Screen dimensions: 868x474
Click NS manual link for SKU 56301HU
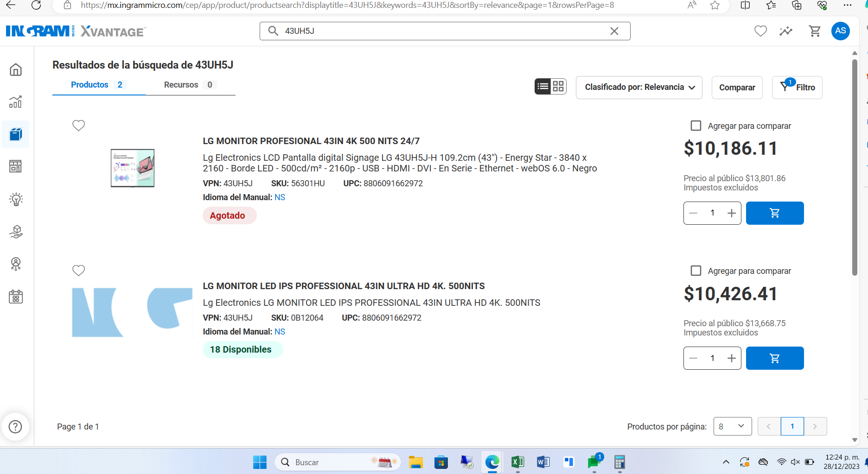[x=280, y=197]
